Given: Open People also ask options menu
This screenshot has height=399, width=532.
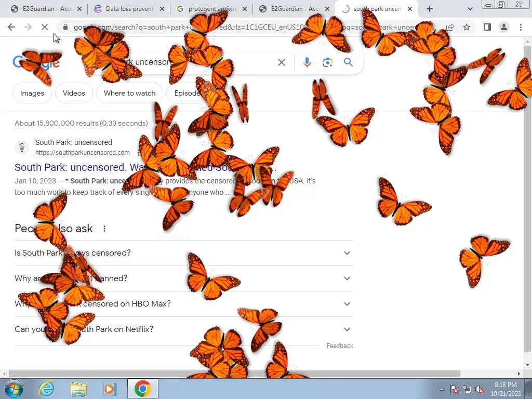Looking at the screenshot, I should pos(104,229).
